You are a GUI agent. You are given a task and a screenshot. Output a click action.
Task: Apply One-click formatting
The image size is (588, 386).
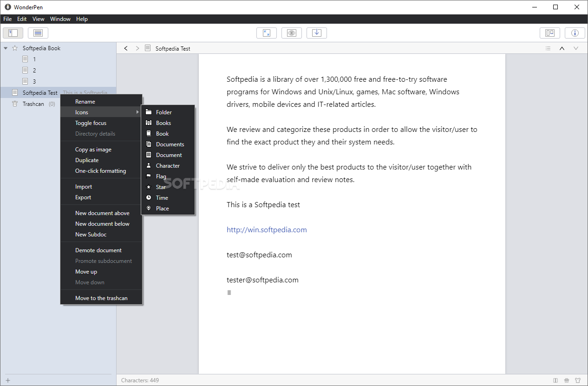(101, 170)
